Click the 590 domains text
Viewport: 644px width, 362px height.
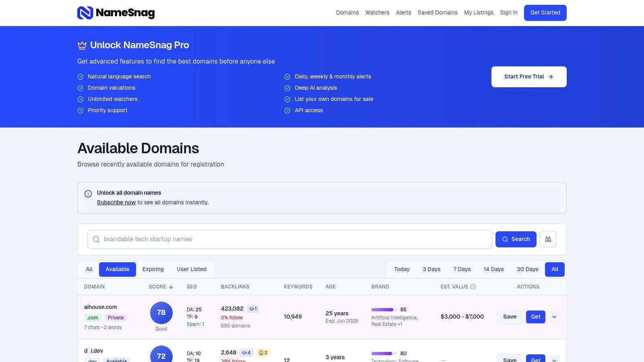(x=235, y=326)
